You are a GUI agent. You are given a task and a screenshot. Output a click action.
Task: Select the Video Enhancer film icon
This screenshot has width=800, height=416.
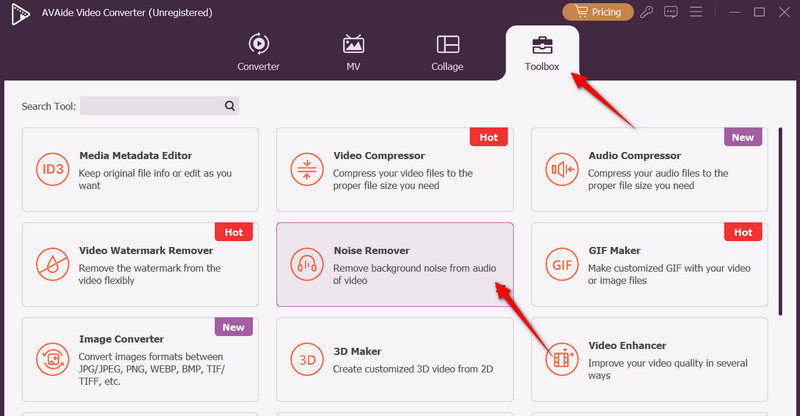560,358
